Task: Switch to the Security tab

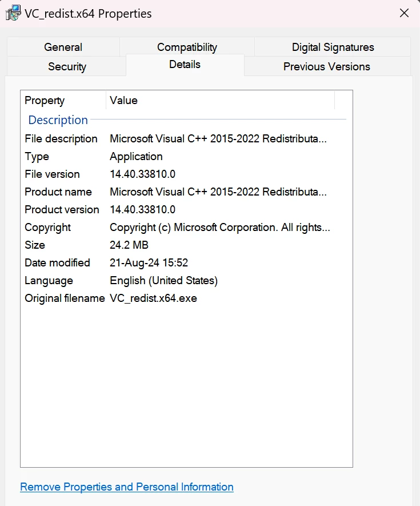Action: pos(67,66)
